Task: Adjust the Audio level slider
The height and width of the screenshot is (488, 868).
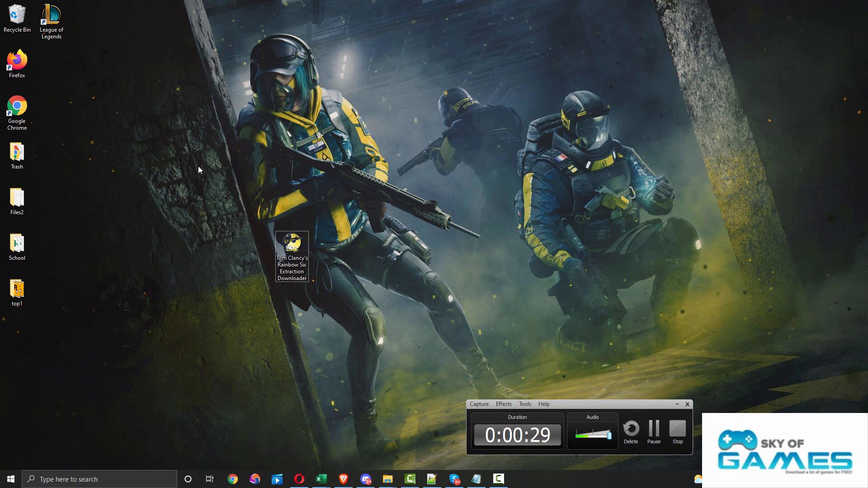Action: [609, 435]
